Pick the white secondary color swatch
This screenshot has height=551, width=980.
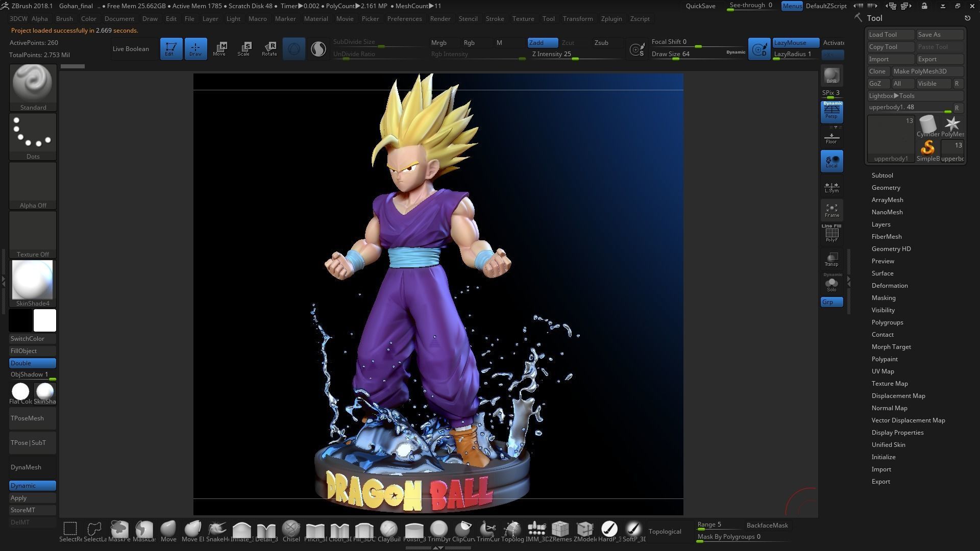[45, 320]
